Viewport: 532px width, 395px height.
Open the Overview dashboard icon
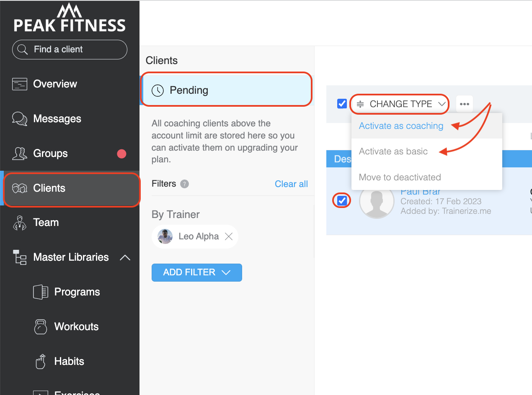20,84
